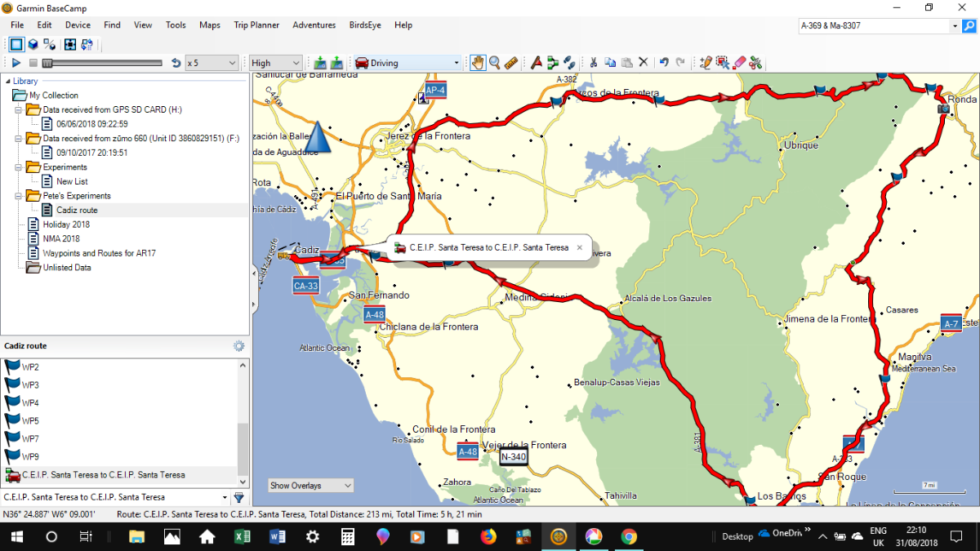Click the Copy icon in the toolbar
980x551 pixels.
coord(610,63)
